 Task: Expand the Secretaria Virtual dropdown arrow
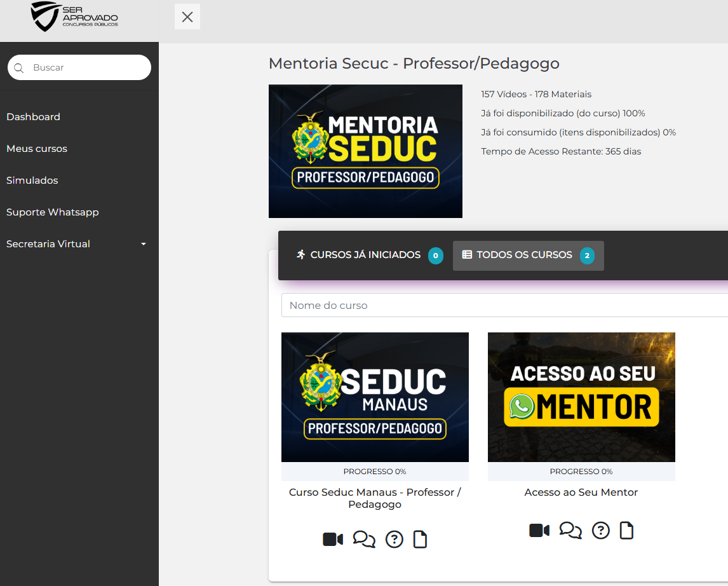[x=144, y=244]
